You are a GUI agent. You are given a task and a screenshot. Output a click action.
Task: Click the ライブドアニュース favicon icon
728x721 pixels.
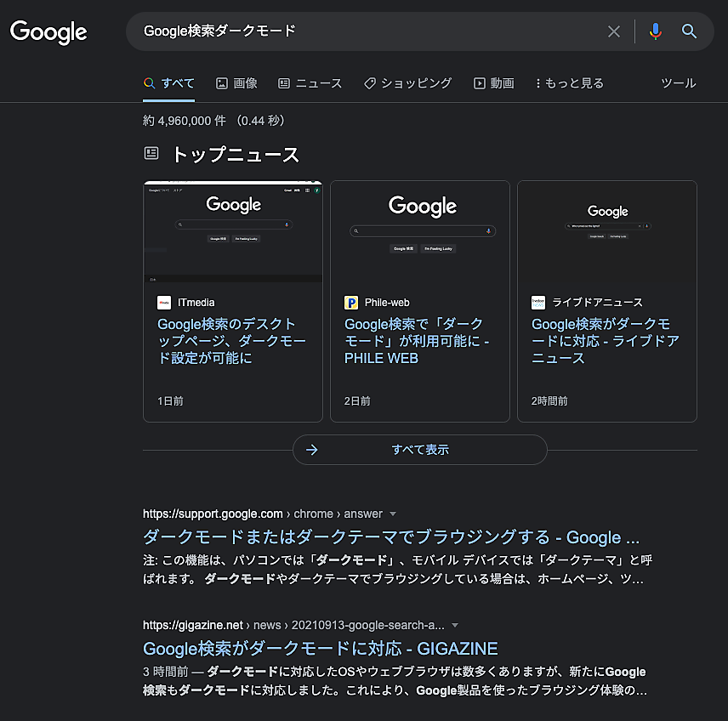[x=538, y=303]
